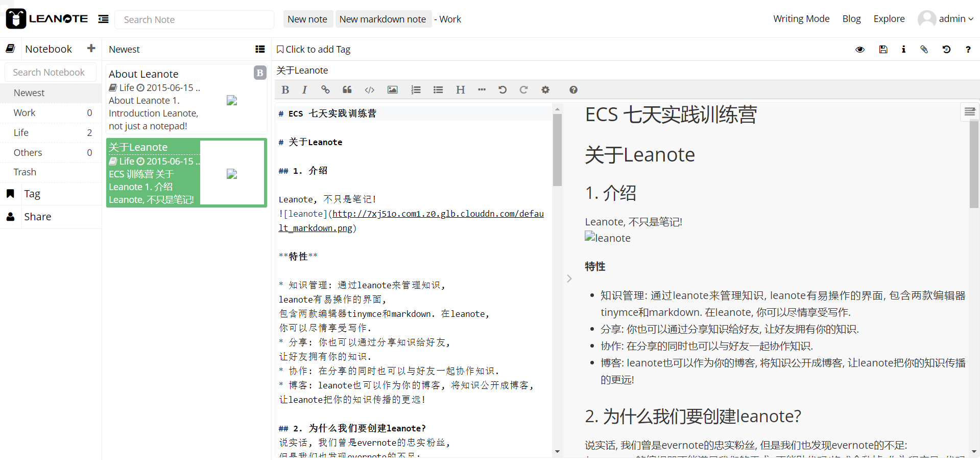
Task: Open markdown help icon in toolbar
Action: click(x=573, y=90)
